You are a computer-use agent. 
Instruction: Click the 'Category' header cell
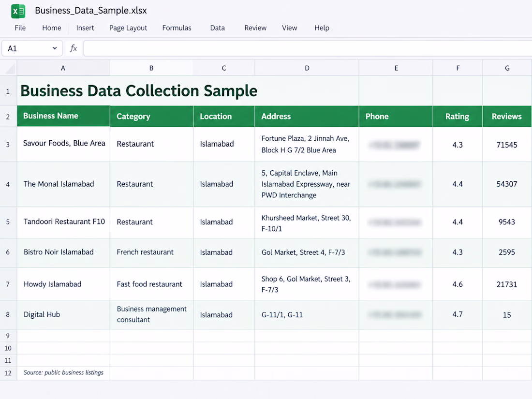(x=152, y=117)
